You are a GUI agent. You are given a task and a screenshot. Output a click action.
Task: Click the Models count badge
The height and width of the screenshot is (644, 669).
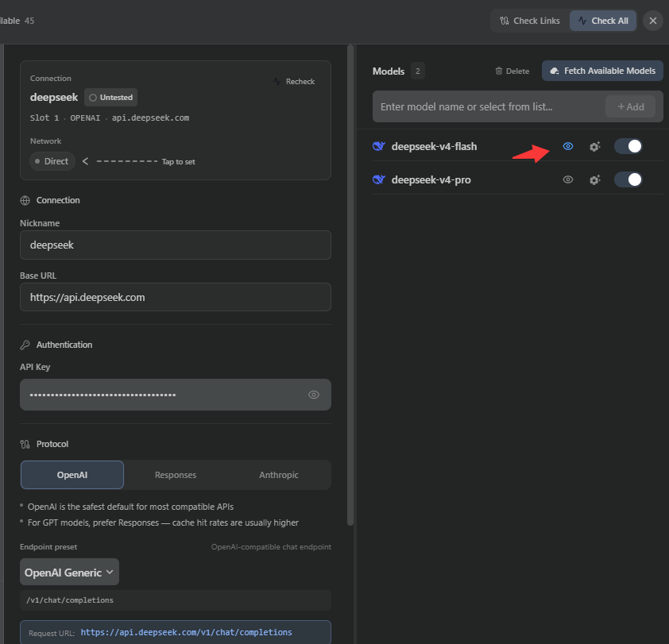[x=418, y=71]
